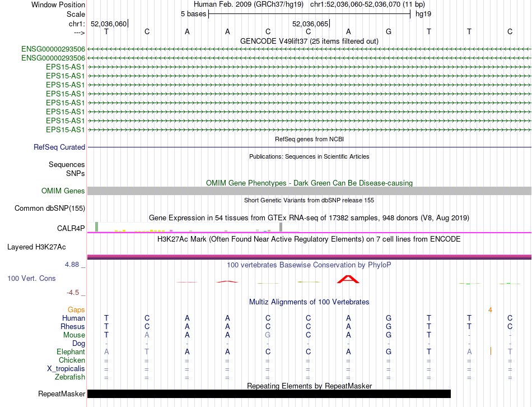The height and width of the screenshot is (407, 532).
Task: Click the 5 bases scale bar label
Action: point(193,14)
